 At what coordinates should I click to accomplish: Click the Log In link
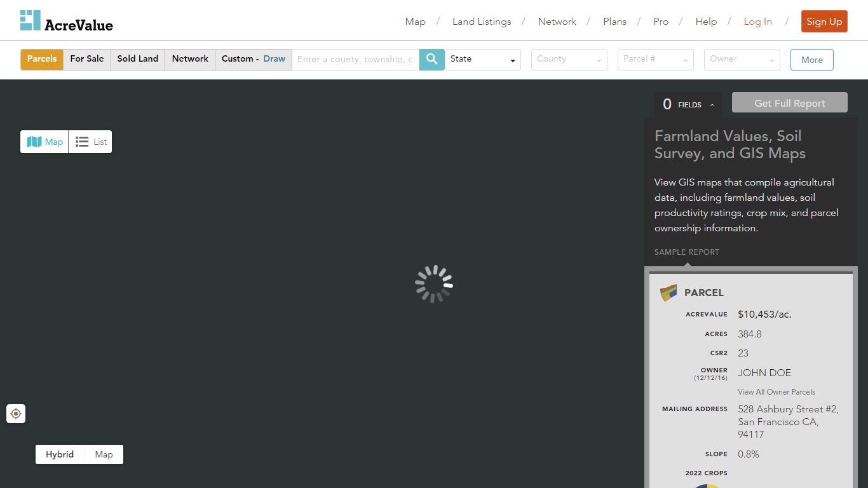click(758, 22)
